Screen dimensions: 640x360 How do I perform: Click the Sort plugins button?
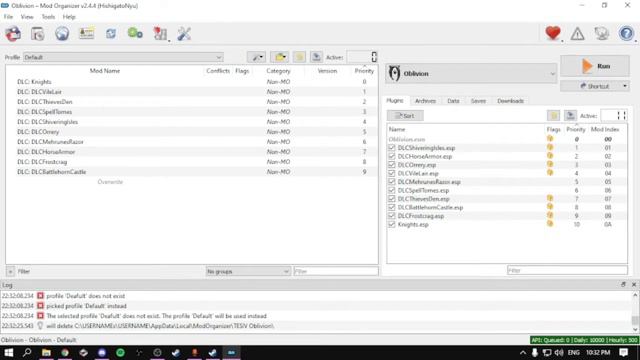(405, 116)
